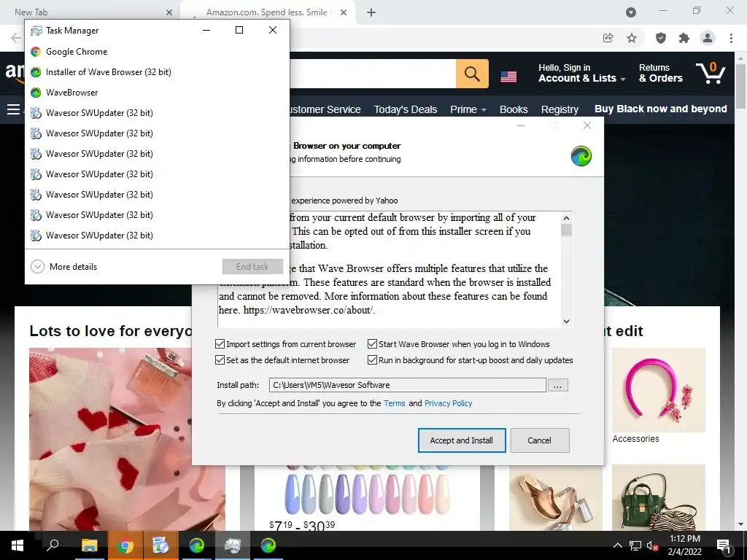Click the installer license scroll-down arrow
This screenshot has width=747, height=560.
coord(566,322)
